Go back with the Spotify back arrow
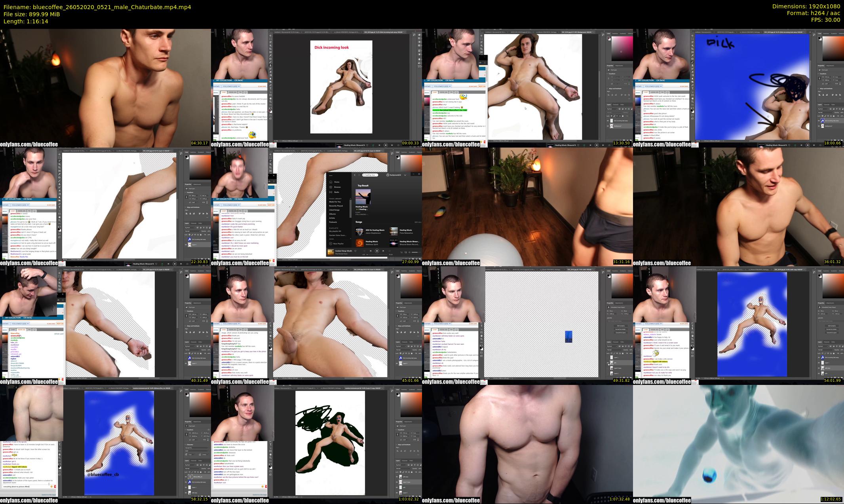Viewport: 844px width, 504px height. click(x=355, y=175)
